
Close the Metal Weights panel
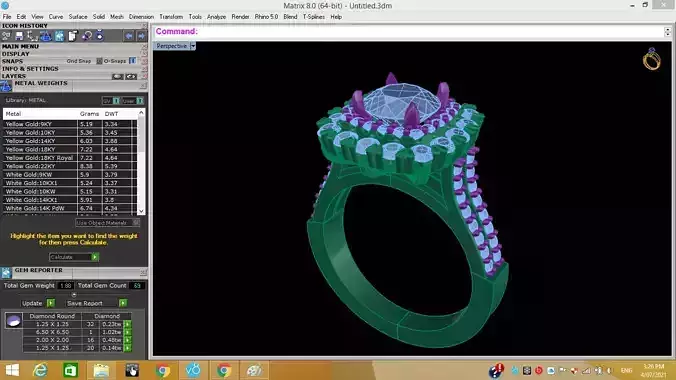(x=143, y=86)
